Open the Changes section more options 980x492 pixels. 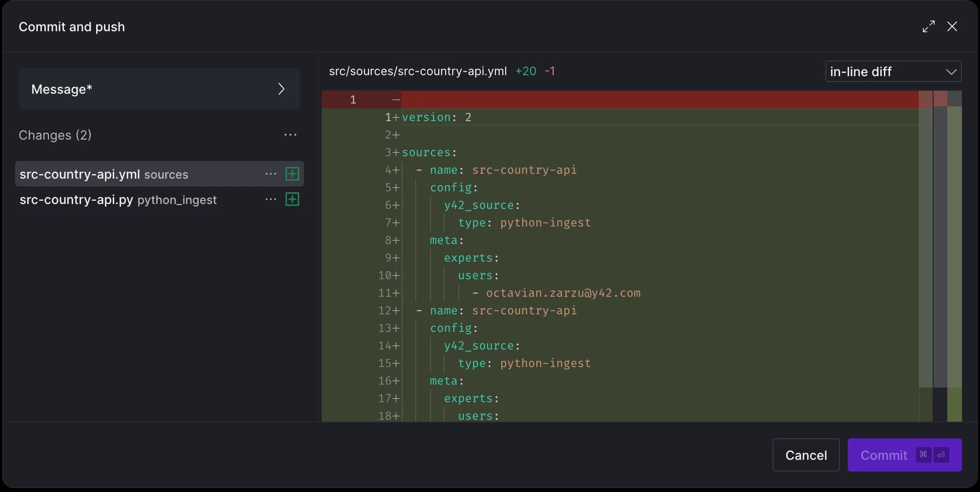click(x=290, y=135)
